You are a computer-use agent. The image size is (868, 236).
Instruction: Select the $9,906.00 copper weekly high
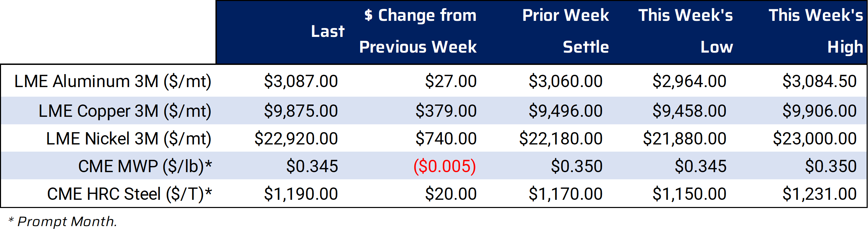coord(820,111)
